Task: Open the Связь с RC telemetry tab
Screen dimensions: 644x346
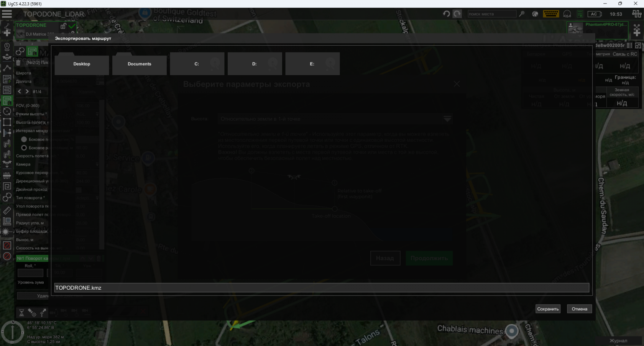Action: (625, 54)
